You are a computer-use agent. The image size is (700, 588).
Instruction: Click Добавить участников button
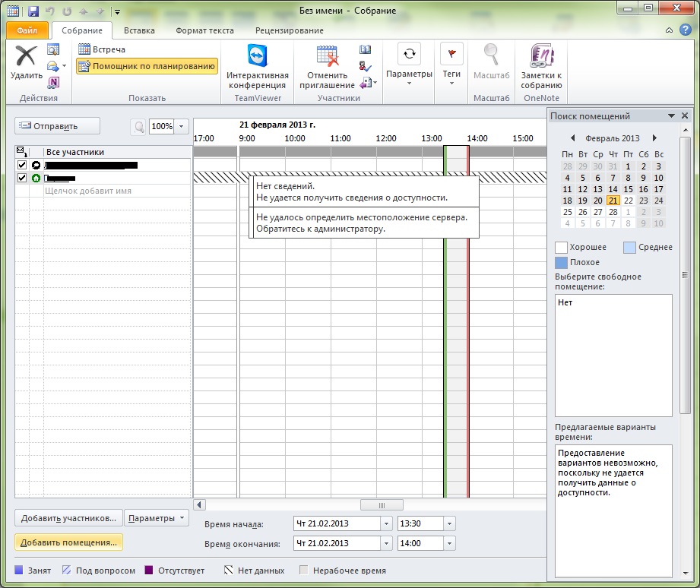coord(68,518)
